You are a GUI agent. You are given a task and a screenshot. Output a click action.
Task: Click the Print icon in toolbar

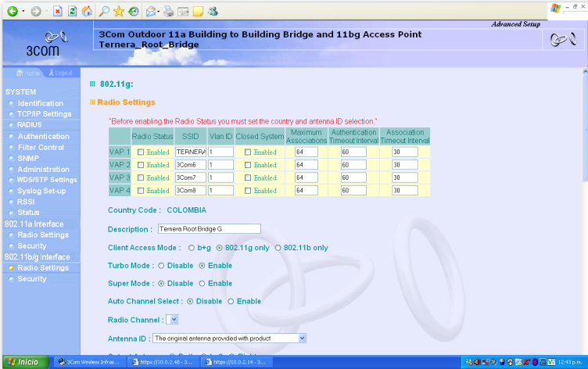(x=168, y=11)
